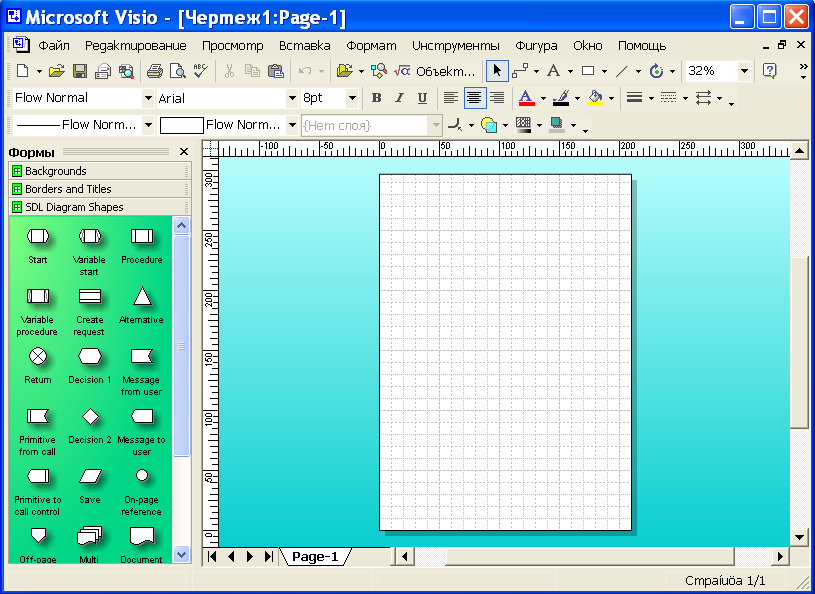
Task: Open the Просмотр menu
Action: 232,46
